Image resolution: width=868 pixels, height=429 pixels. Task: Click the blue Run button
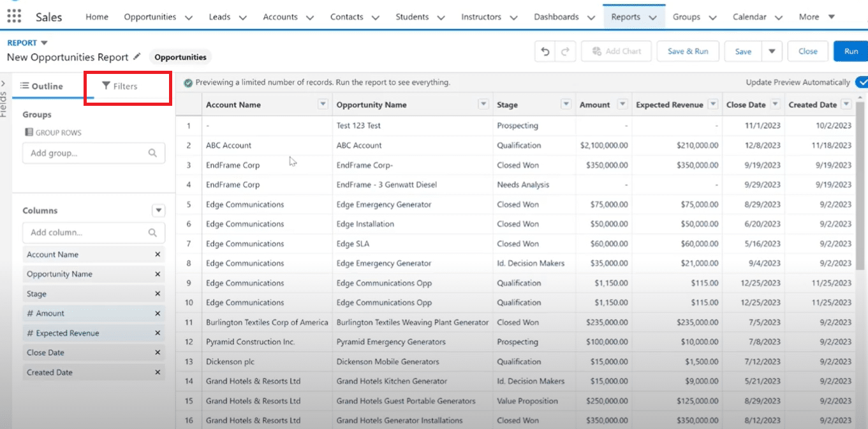coord(851,52)
